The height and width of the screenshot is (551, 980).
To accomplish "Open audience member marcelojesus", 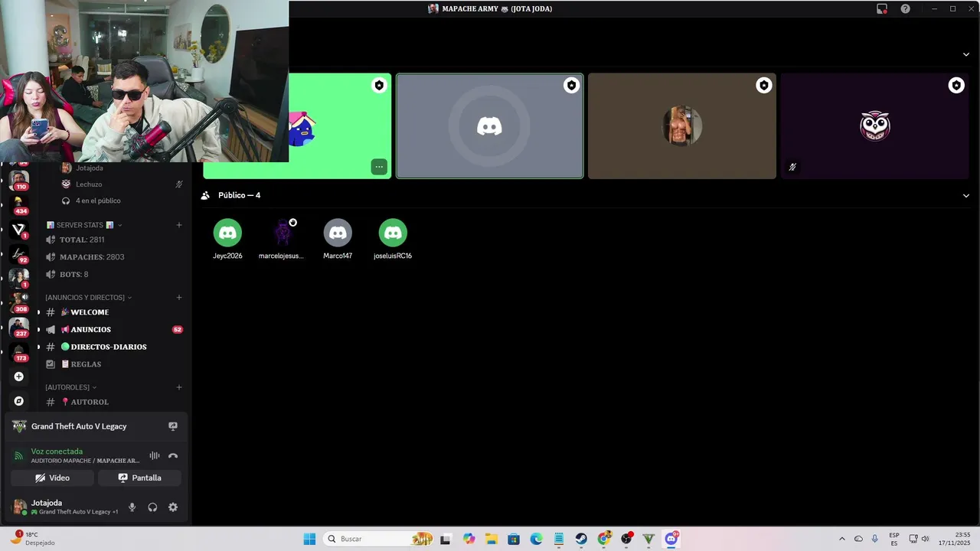I will [282, 240].
